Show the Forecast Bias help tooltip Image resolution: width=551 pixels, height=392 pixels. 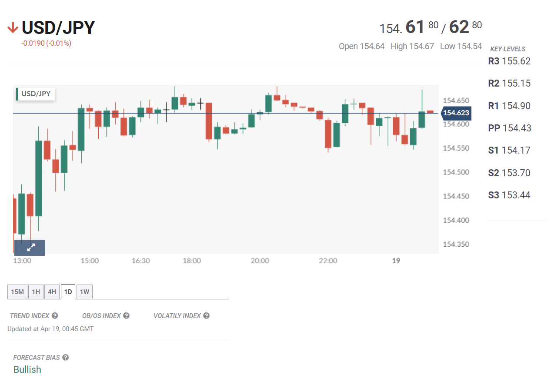click(x=65, y=357)
